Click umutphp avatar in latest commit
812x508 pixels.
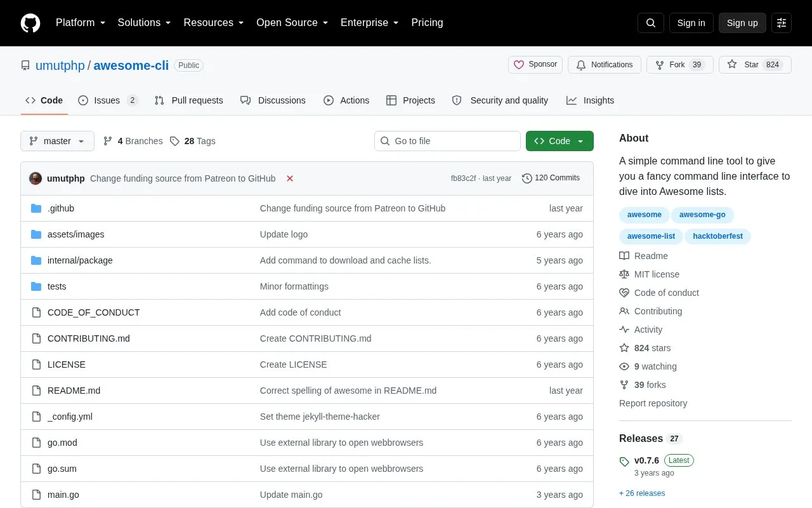point(36,178)
